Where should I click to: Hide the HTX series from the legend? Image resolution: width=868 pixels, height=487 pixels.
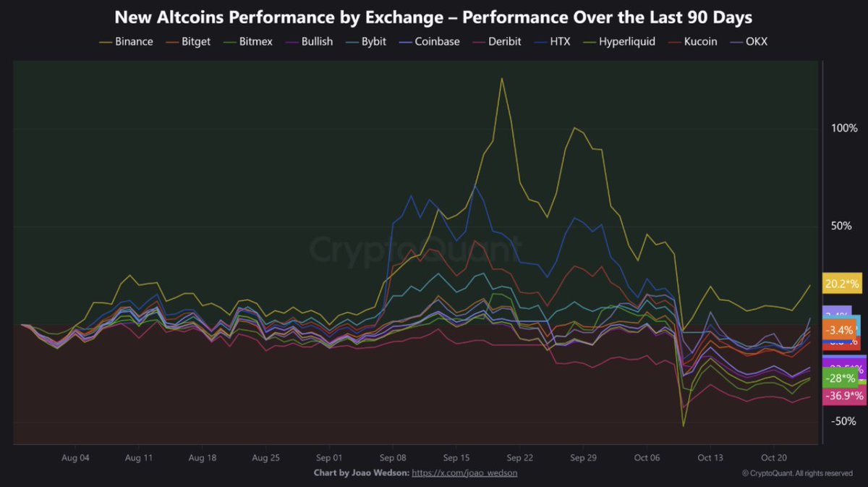559,41
